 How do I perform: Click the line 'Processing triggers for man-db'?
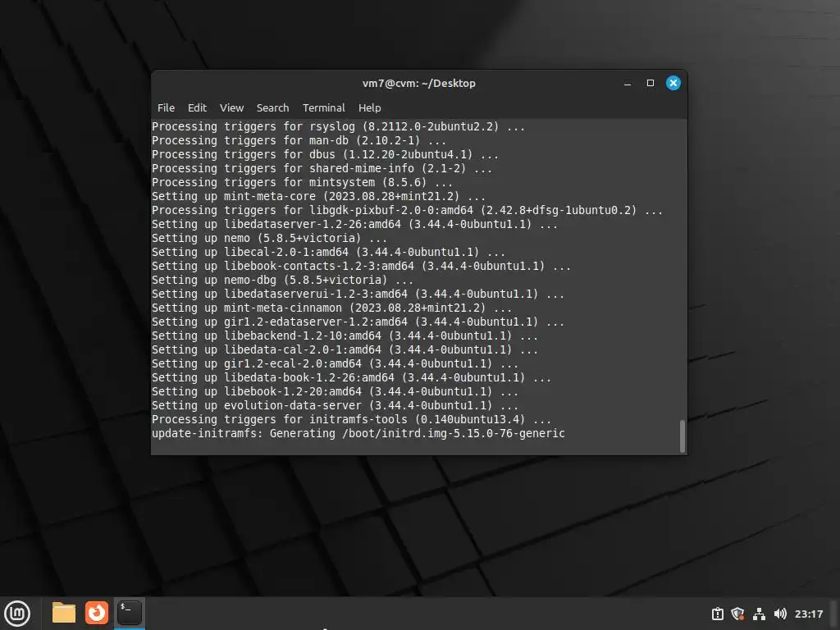(299, 140)
